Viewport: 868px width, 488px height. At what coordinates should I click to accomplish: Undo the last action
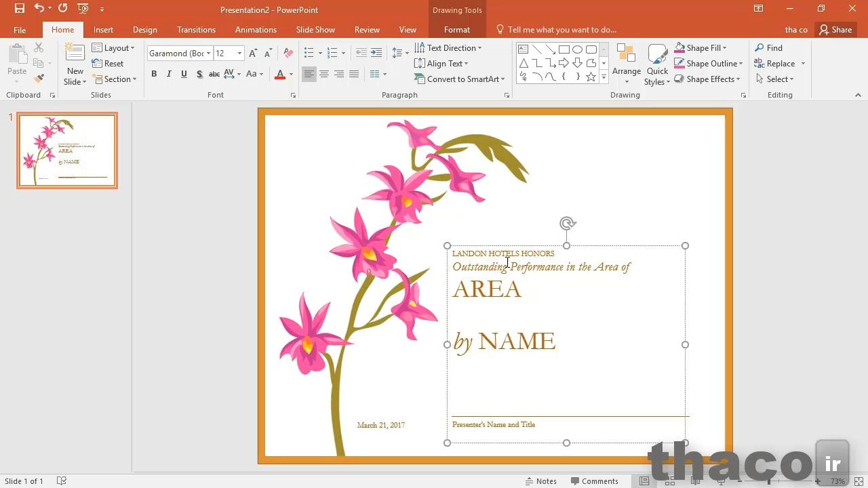[x=39, y=9]
